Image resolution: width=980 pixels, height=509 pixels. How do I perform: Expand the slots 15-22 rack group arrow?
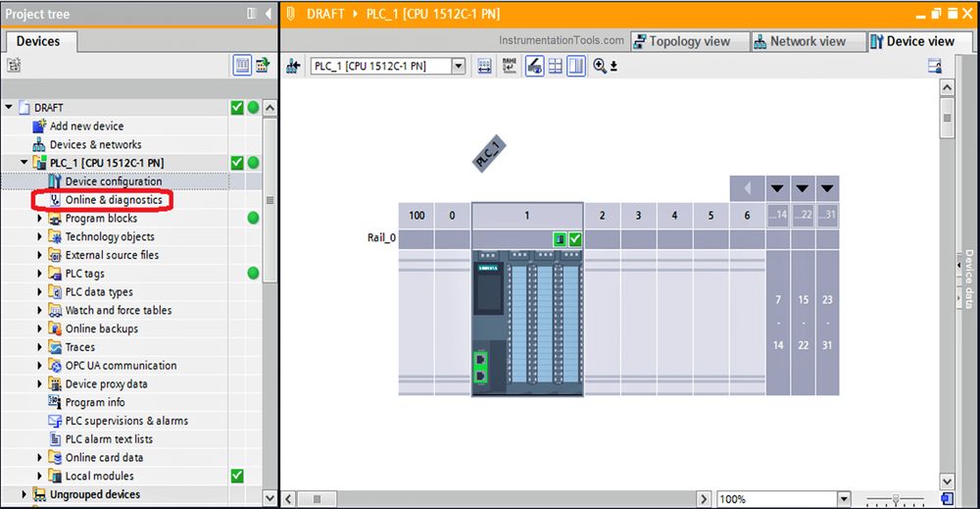(x=803, y=188)
